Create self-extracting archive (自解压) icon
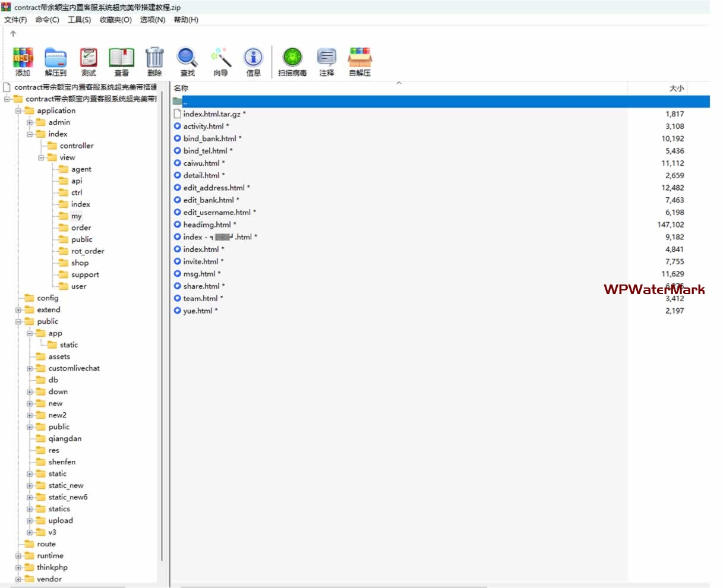This screenshot has width=723, height=588. click(x=360, y=61)
